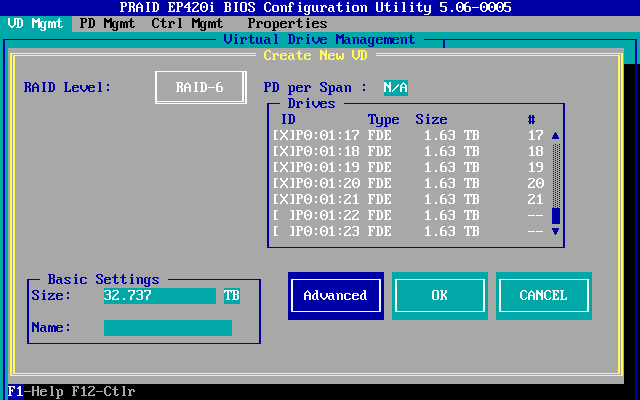Click the Type column header
The image size is (640, 400).
tap(384, 119)
